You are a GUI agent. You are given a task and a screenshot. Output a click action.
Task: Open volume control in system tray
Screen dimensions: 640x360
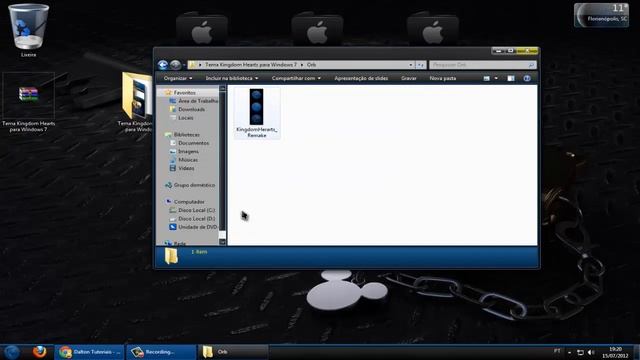(591, 352)
